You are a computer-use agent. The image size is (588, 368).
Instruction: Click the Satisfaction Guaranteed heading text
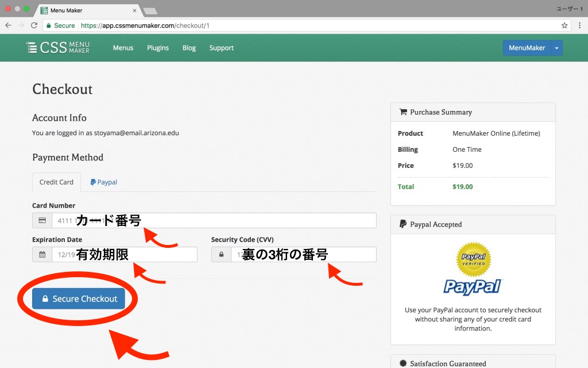[448, 363]
